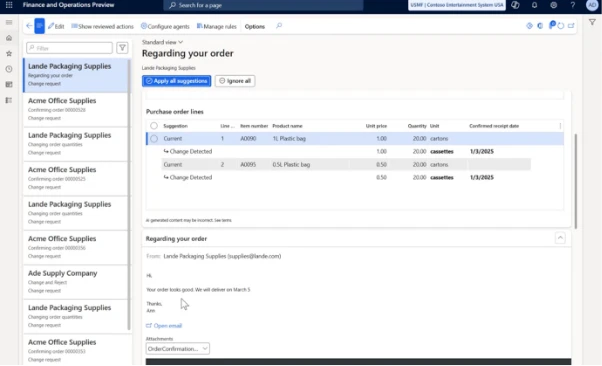Click the See terms link
Image resolution: width=602 pixels, height=366 pixels.
[x=223, y=220]
